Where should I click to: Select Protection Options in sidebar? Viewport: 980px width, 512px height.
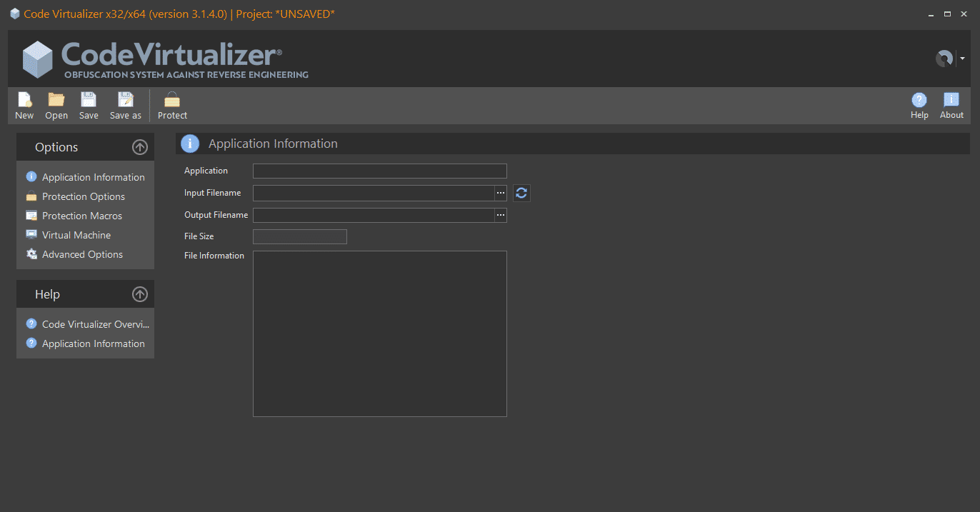coord(83,196)
